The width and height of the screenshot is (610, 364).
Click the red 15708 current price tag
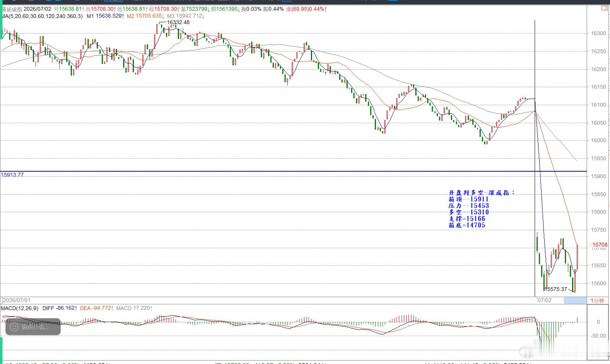(600, 245)
